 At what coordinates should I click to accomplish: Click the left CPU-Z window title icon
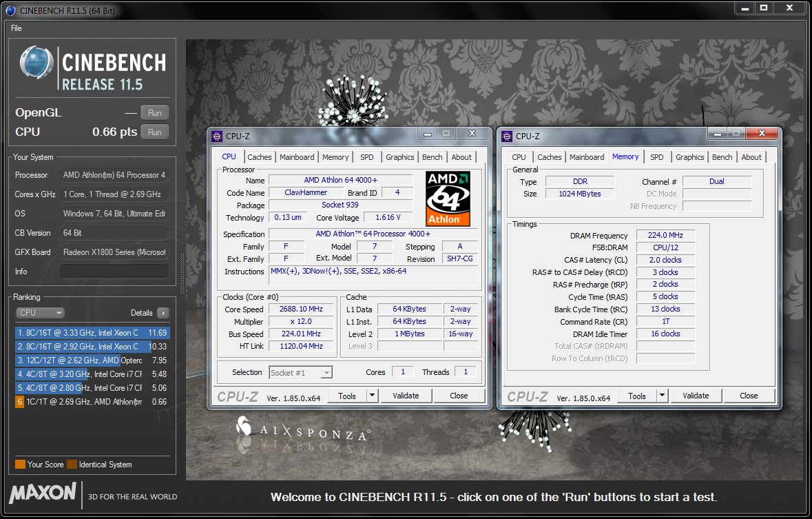(217, 136)
